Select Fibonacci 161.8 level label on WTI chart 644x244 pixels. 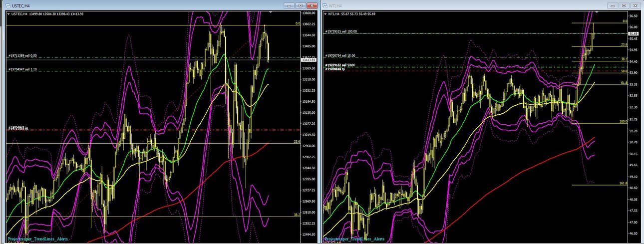[x=624, y=183]
